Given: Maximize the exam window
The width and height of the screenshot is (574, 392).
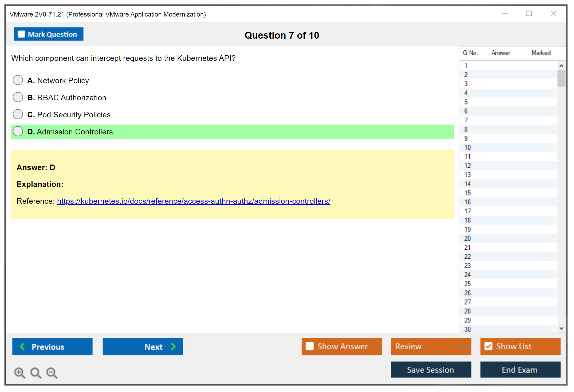Looking at the screenshot, I should click(529, 14).
